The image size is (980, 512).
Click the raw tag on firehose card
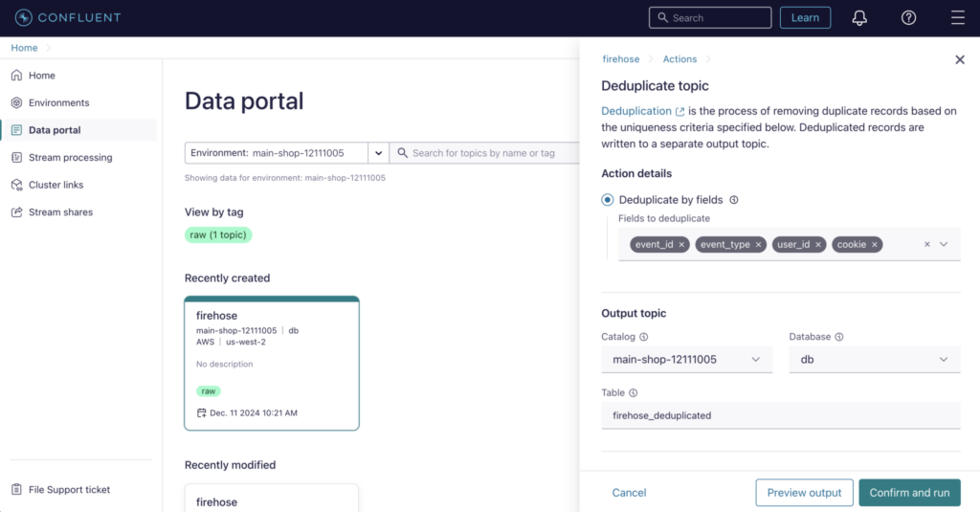coord(208,391)
